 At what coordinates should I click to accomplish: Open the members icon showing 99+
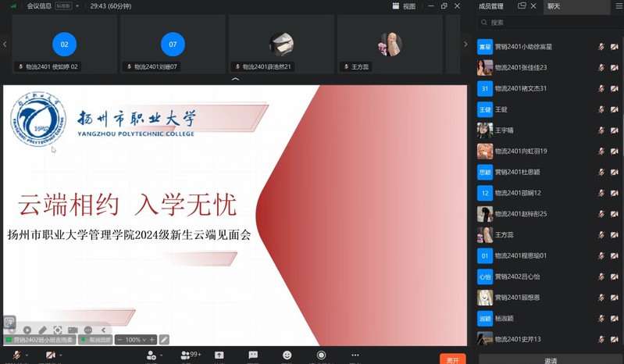tap(191, 355)
